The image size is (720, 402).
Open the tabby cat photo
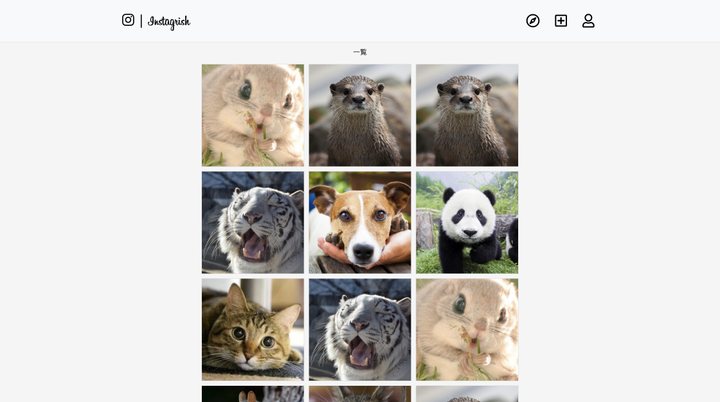pyautogui.click(x=253, y=329)
